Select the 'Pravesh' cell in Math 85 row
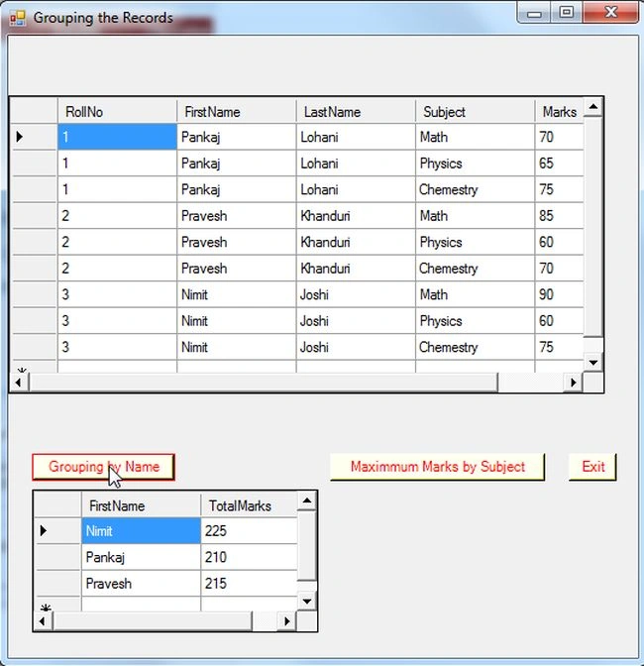Viewport: 644px width, 666px height. (237, 216)
